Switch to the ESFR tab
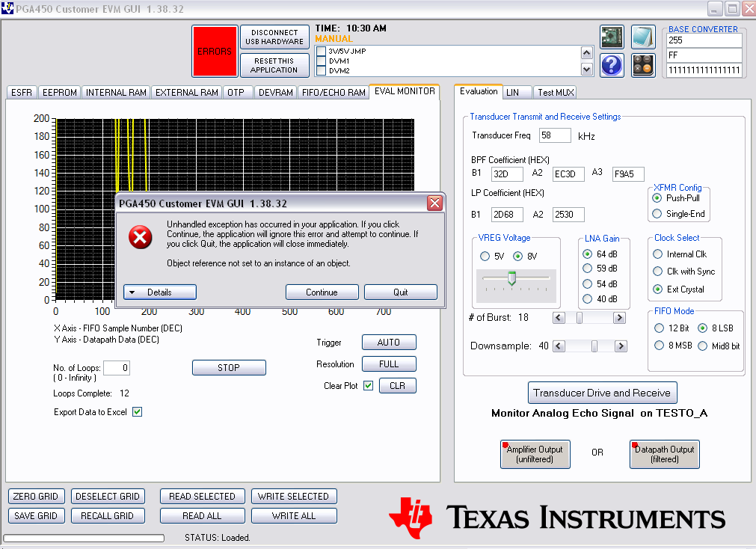 [x=22, y=92]
